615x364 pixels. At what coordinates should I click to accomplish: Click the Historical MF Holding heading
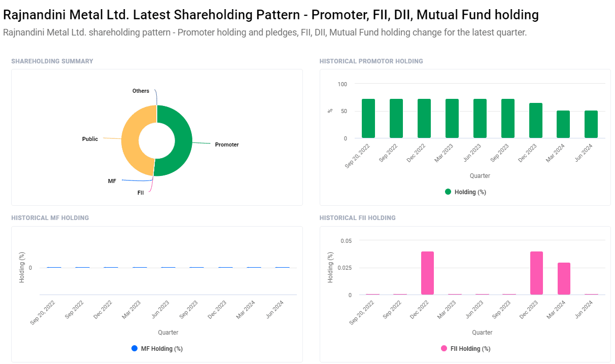pyautogui.click(x=50, y=218)
